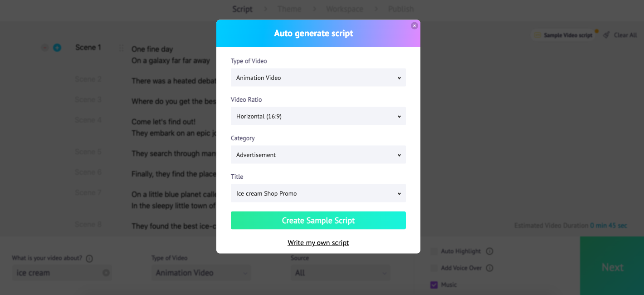Click the info icon beside Auto Highlight
This screenshot has height=295, width=644.
pyautogui.click(x=489, y=251)
